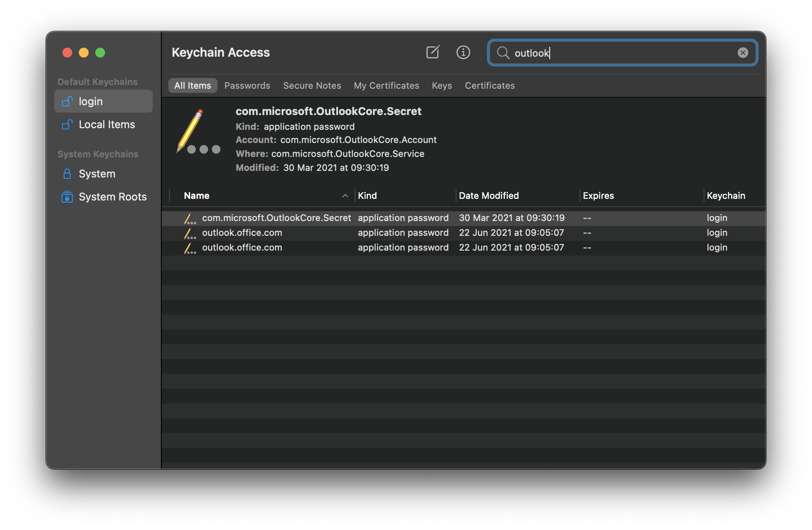Click the com.microsoft.OutlookCore.Secret detail title
The height and width of the screenshot is (530, 812).
[328, 111]
